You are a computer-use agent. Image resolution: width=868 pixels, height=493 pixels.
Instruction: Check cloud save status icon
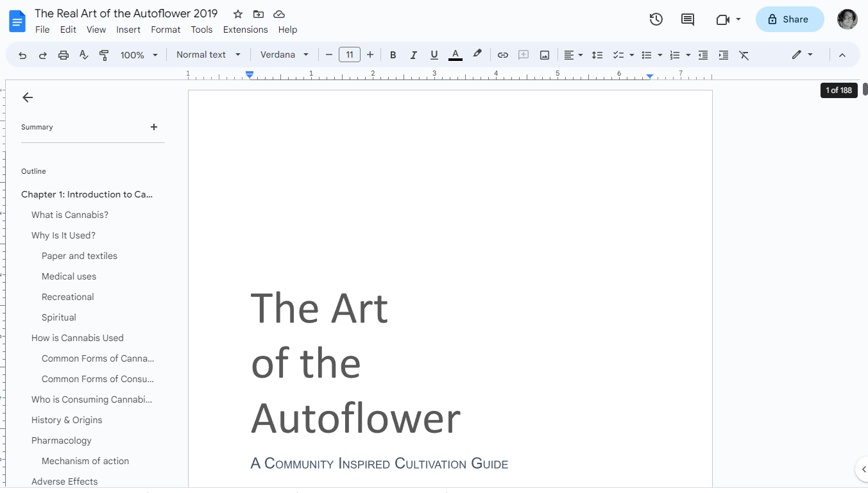coord(279,14)
